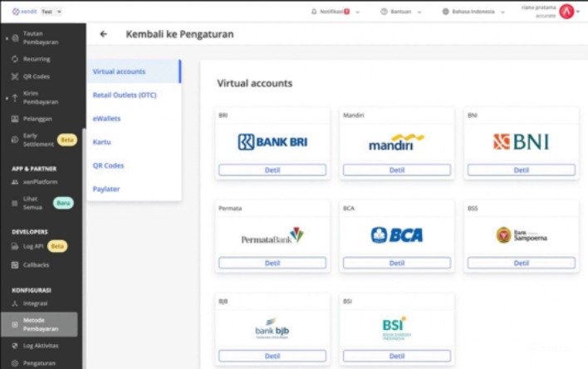The height and width of the screenshot is (369, 588).
Task: Click the Callbacks sidebar icon
Action: [15, 265]
